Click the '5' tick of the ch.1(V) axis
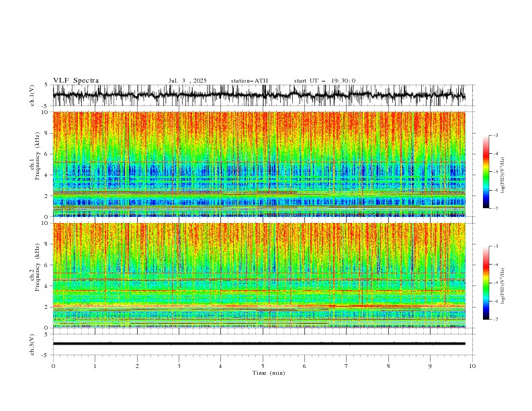The width and height of the screenshot is (532, 411). 47,85
